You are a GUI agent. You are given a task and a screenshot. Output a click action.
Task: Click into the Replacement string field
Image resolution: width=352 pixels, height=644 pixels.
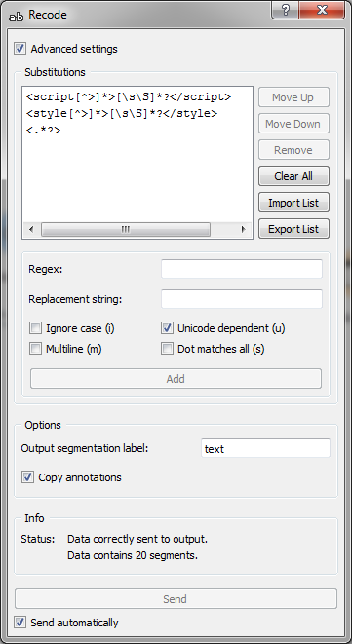tap(242, 299)
